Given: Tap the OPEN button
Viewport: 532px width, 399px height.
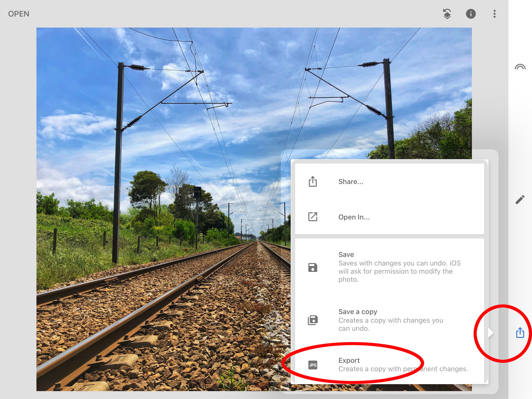Looking at the screenshot, I should coord(19,14).
